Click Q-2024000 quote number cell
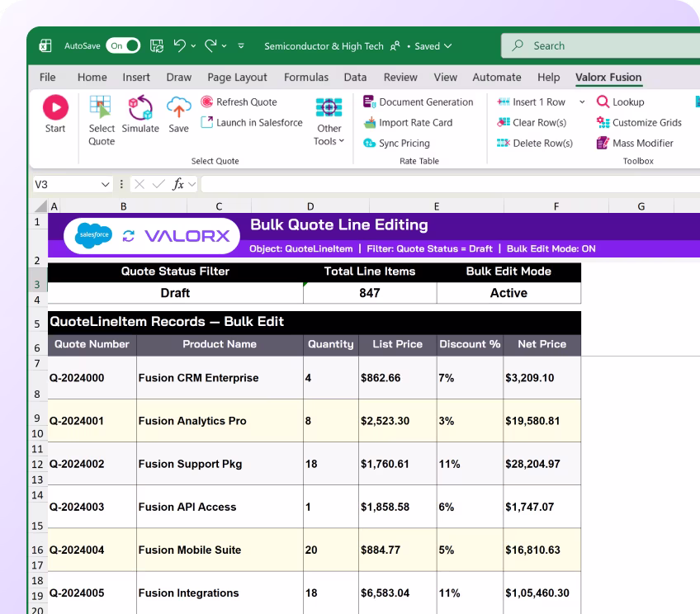The image size is (700, 614). (92, 377)
